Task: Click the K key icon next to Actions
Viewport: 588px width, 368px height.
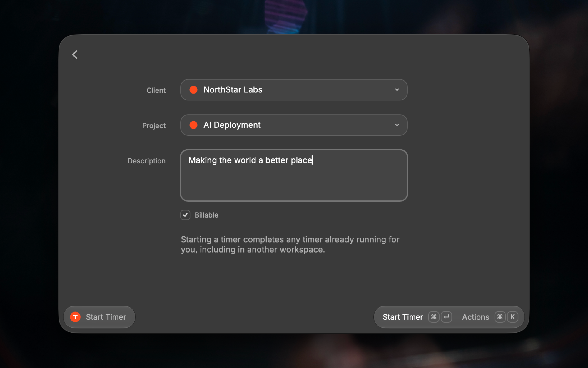Action: (x=512, y=317)
